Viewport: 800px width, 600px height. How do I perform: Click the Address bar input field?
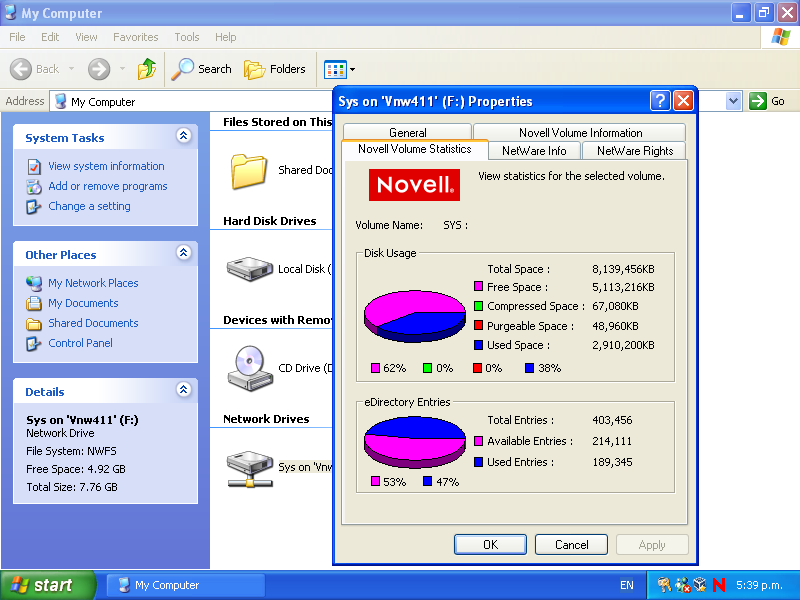394,101
